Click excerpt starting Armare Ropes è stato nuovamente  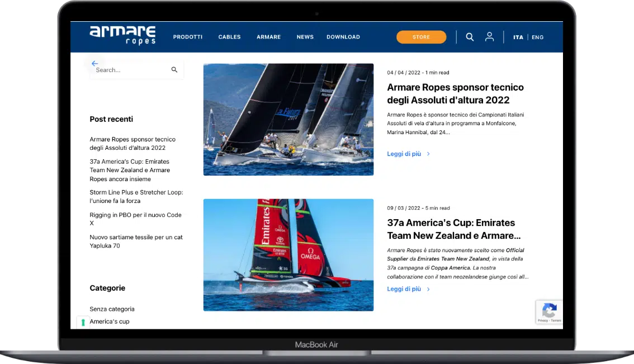[458, 263]
